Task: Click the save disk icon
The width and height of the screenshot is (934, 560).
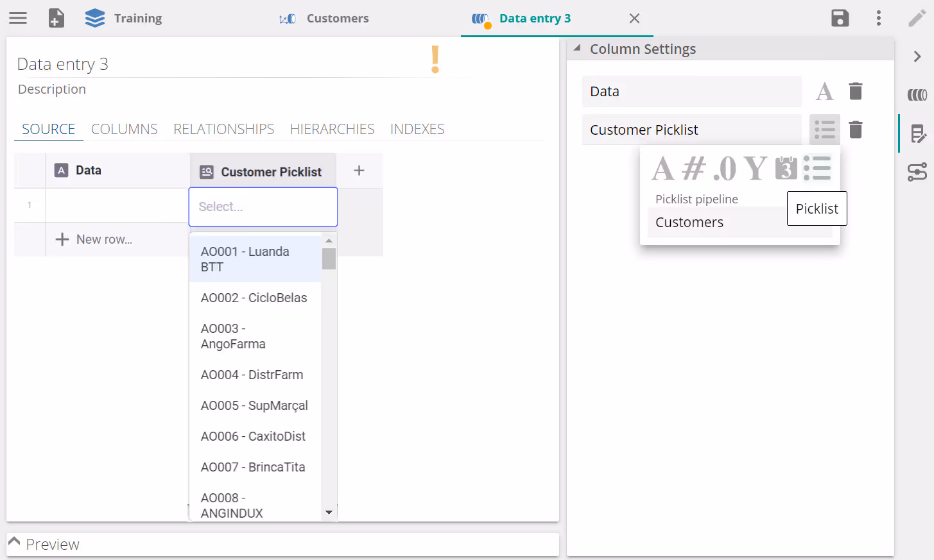Action: (x=840, y=18)
